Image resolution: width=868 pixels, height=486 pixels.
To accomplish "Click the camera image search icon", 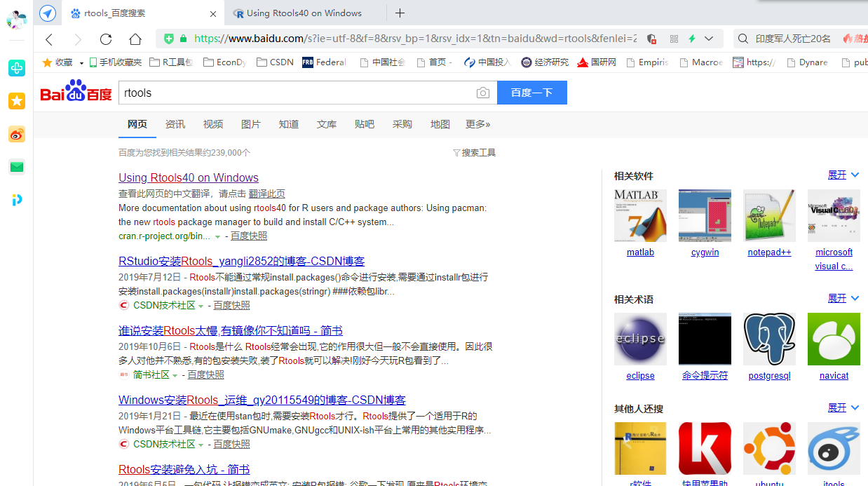I will point(482,93).
